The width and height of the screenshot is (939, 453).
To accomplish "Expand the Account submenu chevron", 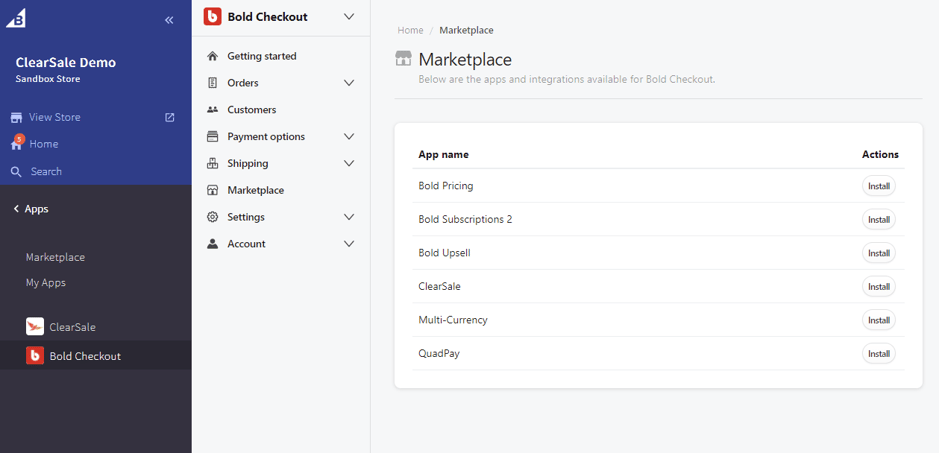I will tap(349, 244).
